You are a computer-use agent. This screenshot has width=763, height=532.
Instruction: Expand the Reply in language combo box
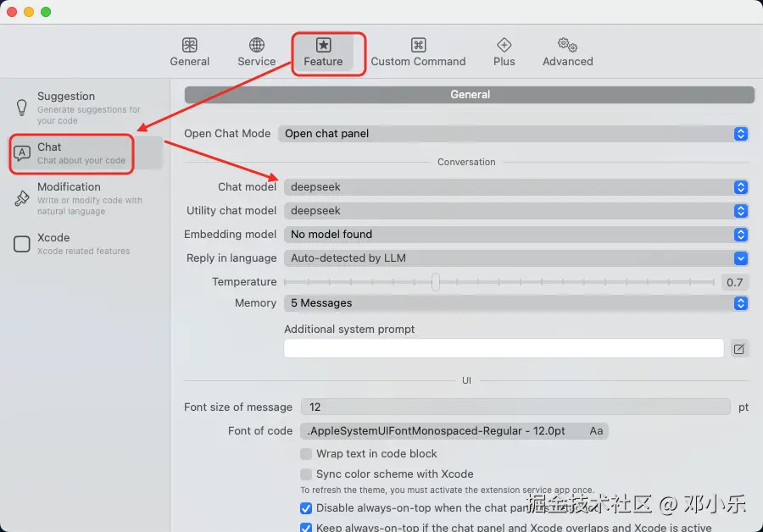515,258
